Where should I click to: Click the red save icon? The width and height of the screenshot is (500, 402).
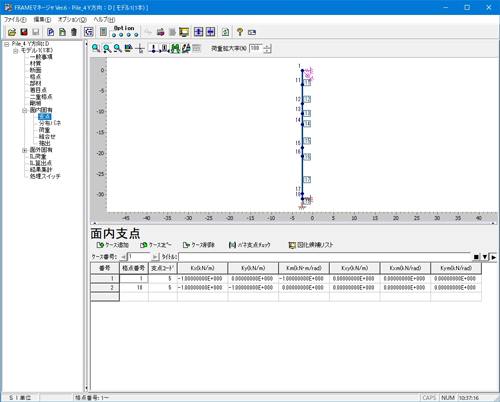[x=24, y=32]
